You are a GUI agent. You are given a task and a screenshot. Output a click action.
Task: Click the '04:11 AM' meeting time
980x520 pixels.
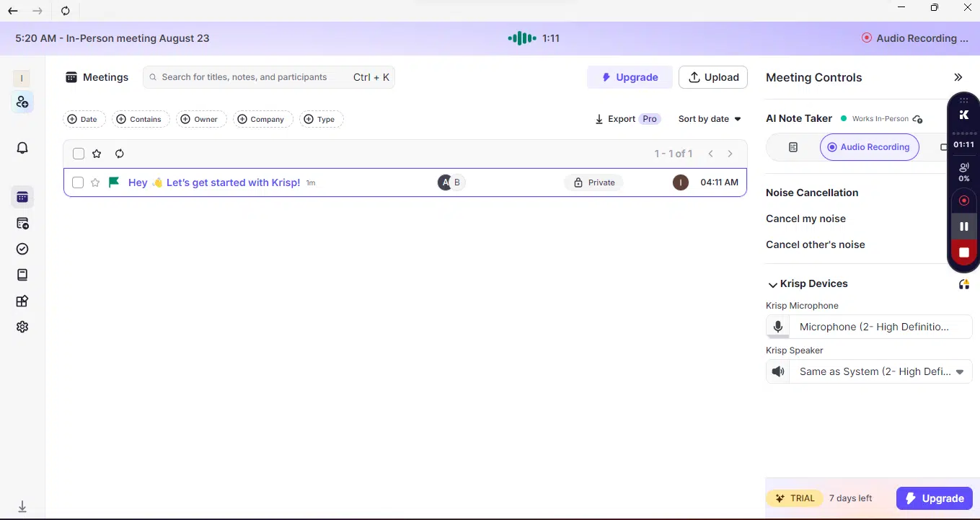click(719, 182)
